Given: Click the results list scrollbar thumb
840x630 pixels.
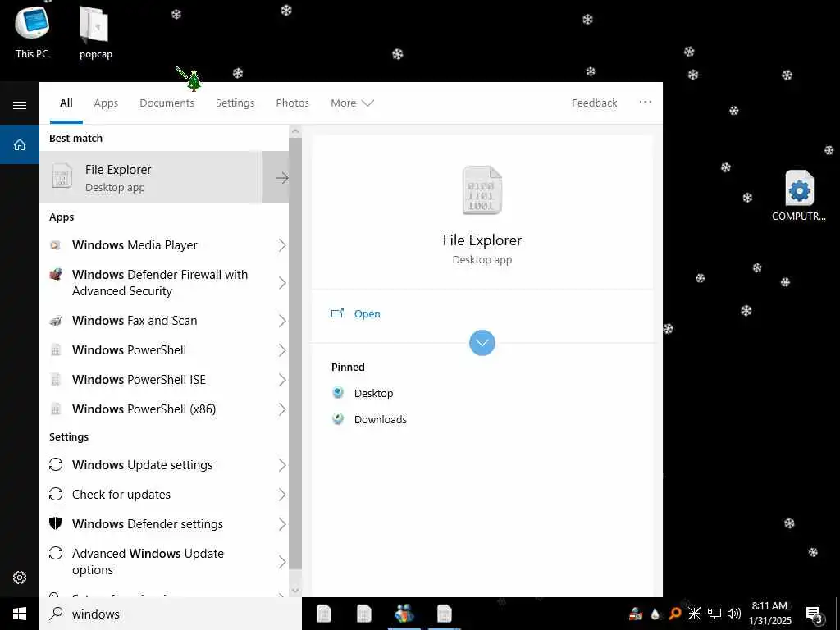Looking at the screenshot, I should point(295,354).
